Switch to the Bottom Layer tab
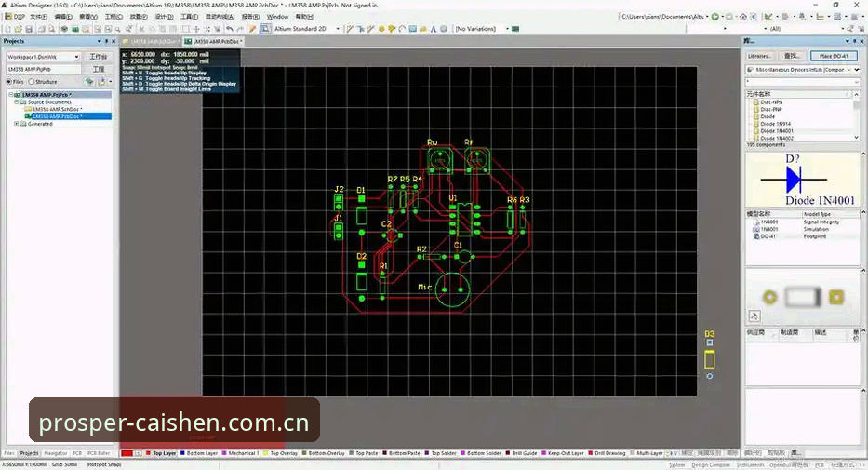The image size is (868, 470). tap(199, 453)
